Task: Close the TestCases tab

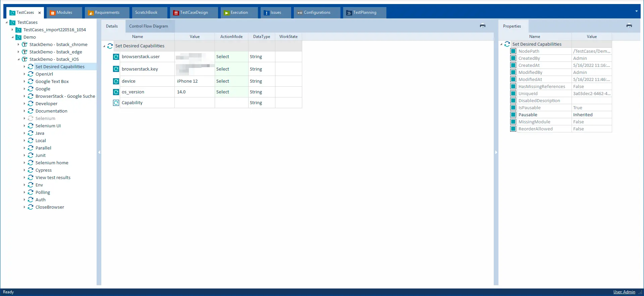Action: [40, 13]
